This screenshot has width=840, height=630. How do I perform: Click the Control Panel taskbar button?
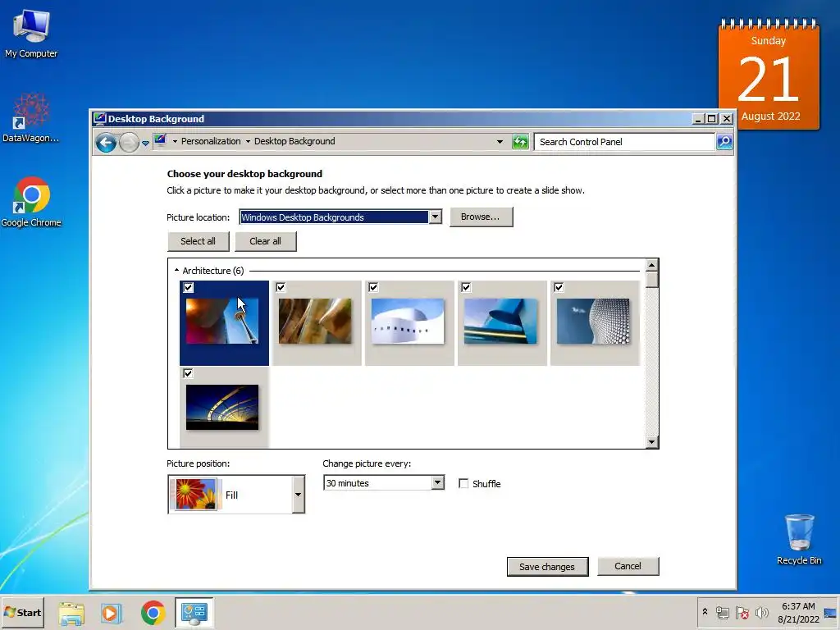(194, 613)
